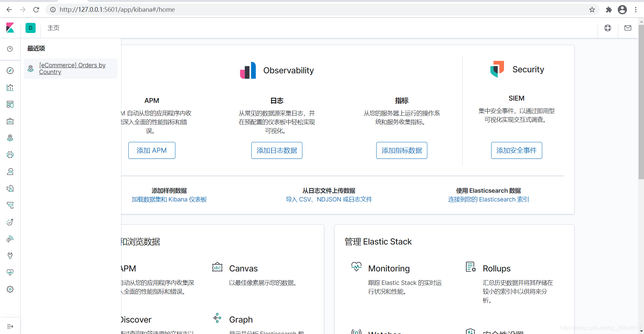Click browser back arrow
Screen dimensions: 644x334
(9, 10)
